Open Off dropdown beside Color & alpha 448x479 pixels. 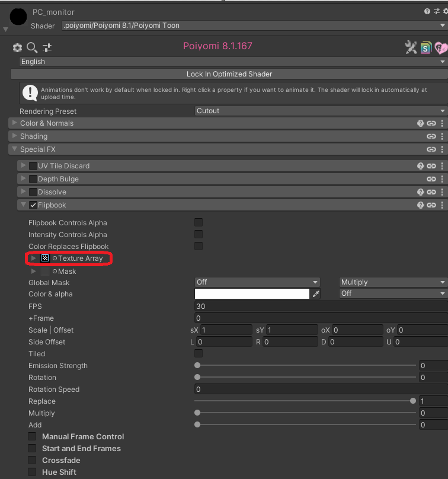point(393,293)
